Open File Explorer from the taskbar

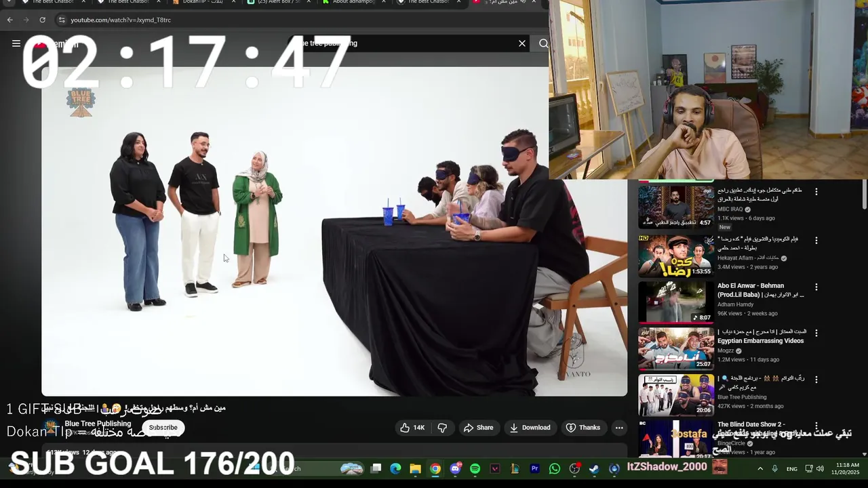coord(415,468)
